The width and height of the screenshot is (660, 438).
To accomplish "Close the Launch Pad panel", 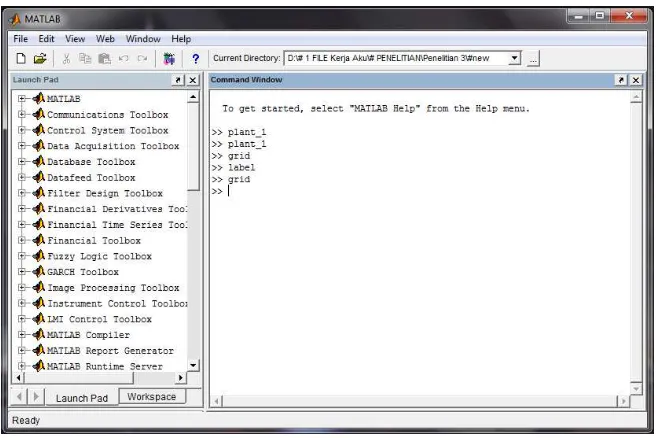I will 193,80.
